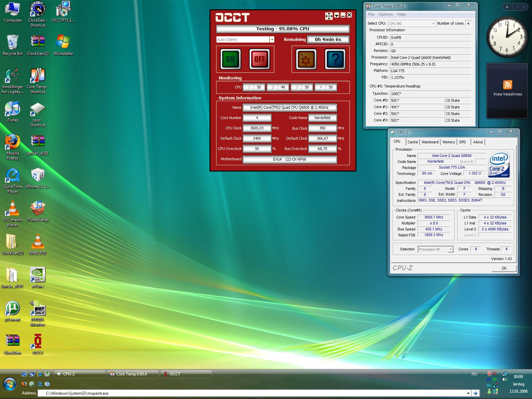The image size is (532, 399).
Task: Select the Mozilla Firefox desktop icon
Action: pos(13,147)
